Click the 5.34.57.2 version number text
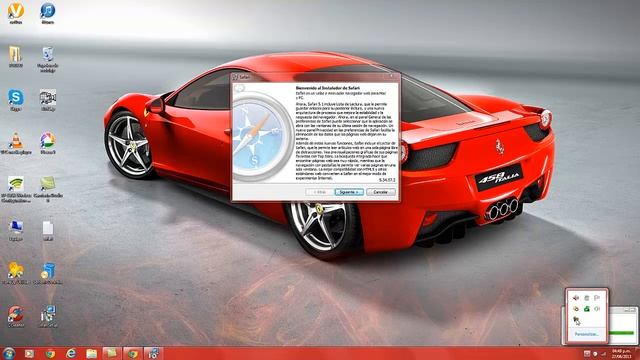This screenshot has width=640, height=360. (x=387, y=180)
